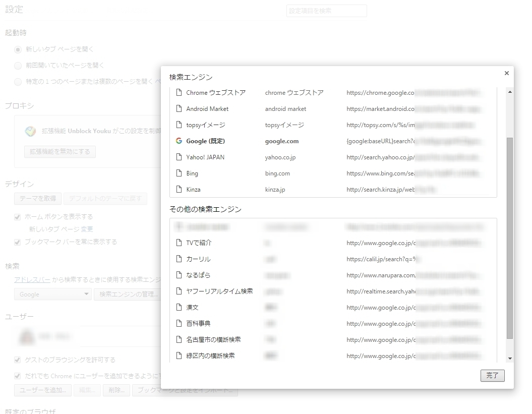Click the dialog's vertical scrollbar thumb
The image size is (532, 414).
tap(510, 238)
